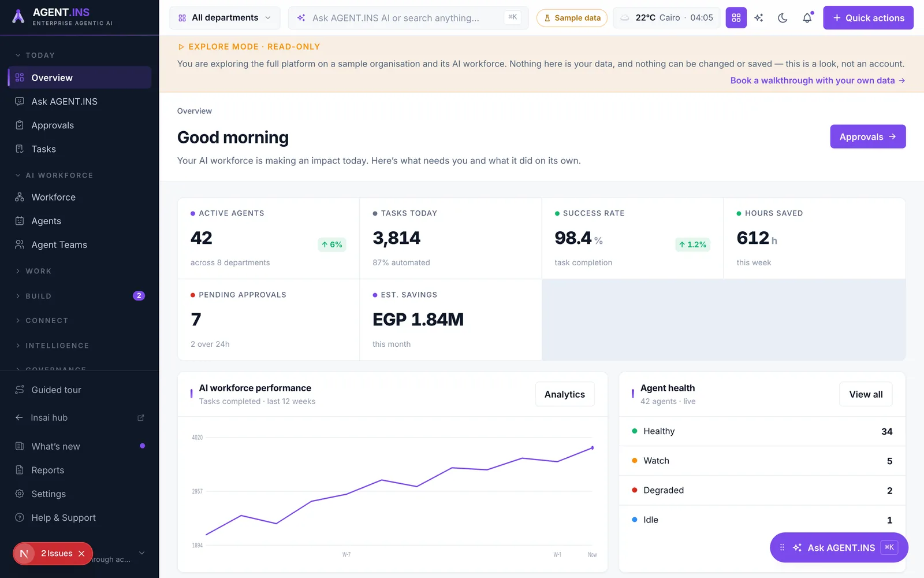The image size is (924, 578).
Task: Open Ask AGENT.INS sidebar item
Action: pos(80,101)
